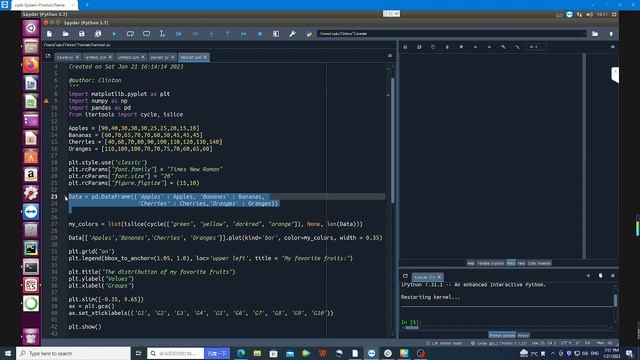Open Firefox from the Ubuntu dock

click(x=31, y=64)
